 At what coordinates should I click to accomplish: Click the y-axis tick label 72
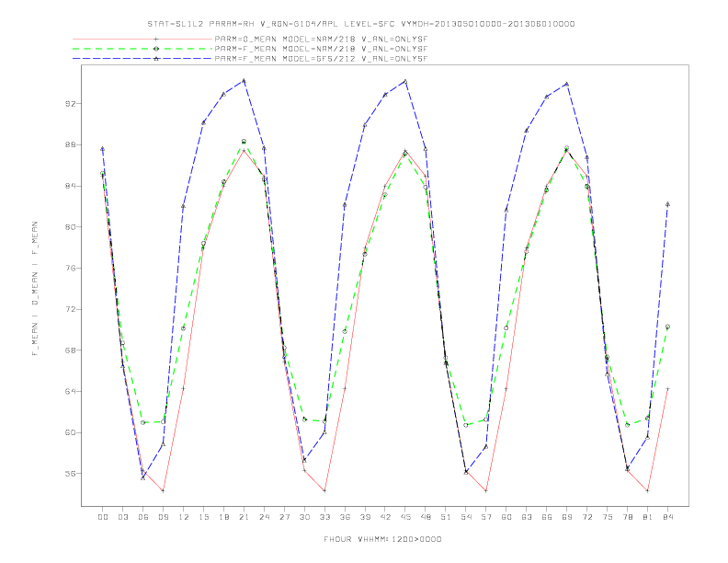tap(70, 309)
